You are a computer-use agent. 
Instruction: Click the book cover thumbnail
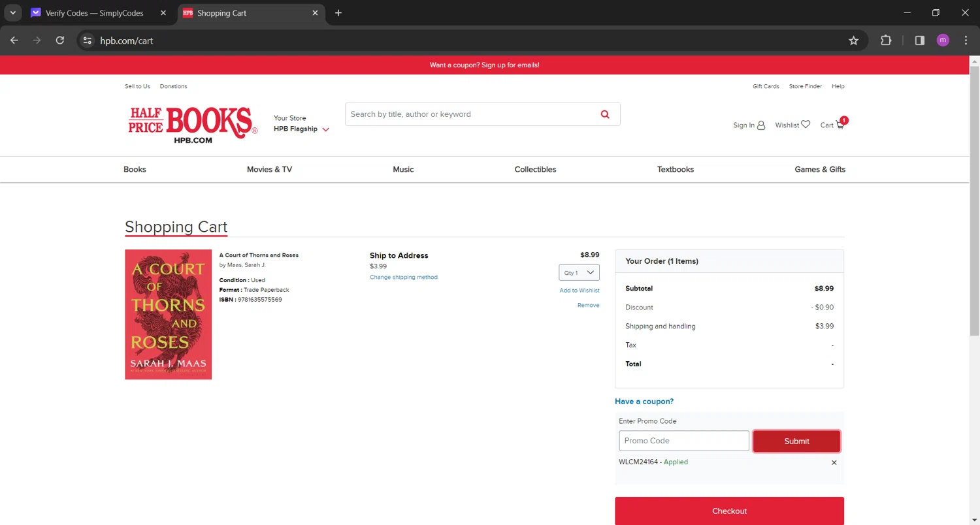168,314
